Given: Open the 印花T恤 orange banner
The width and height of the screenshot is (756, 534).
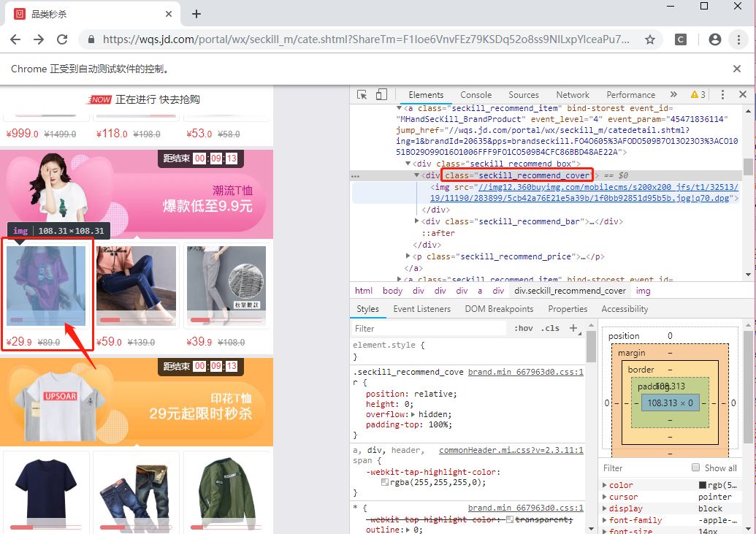Looking at the screenshot, I should click(137, 402).
